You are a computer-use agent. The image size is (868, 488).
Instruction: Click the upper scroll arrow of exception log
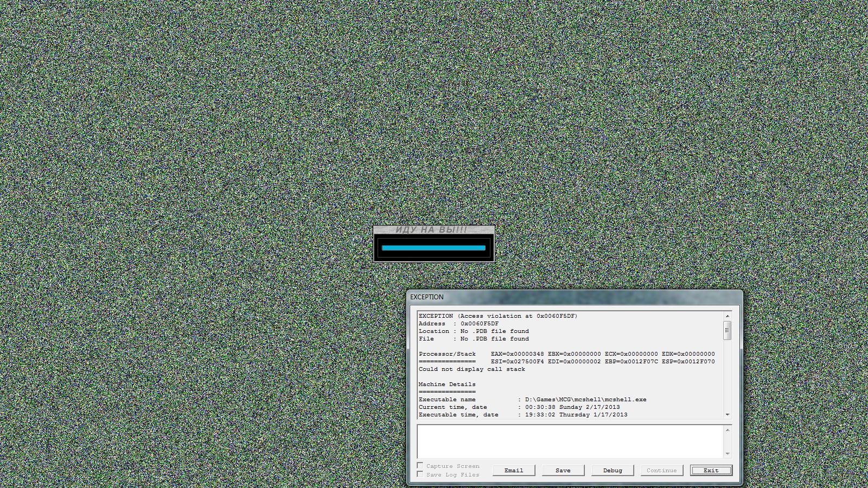click(x=727, y=316)
